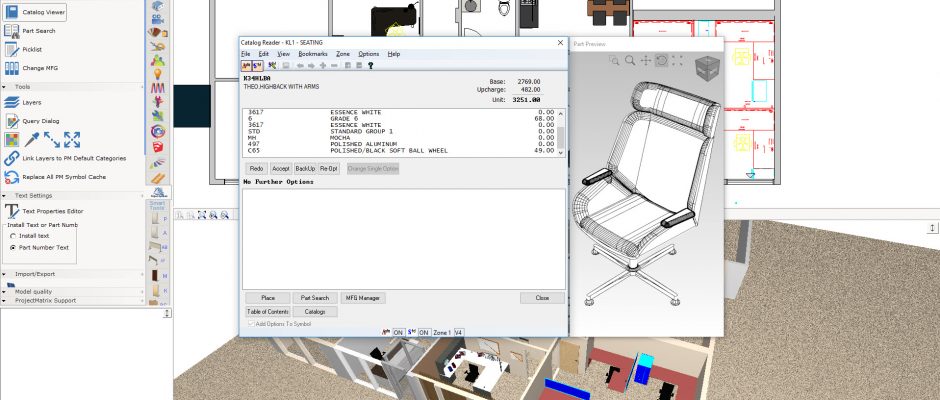Toggle Add Options To Symbol checkbox
Image resolution: width=940 pixels, height=400 pixels.
[x=250, y=324]
